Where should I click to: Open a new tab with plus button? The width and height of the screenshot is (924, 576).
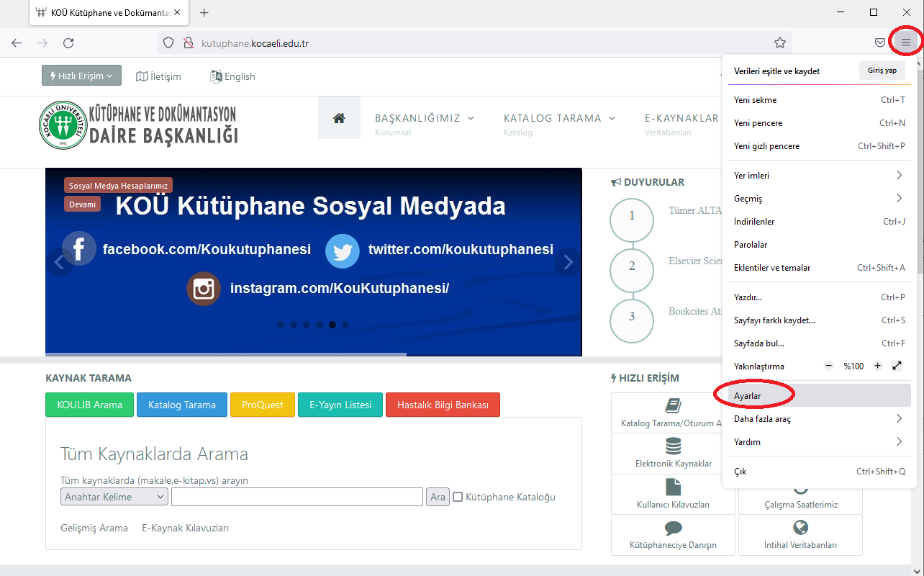pyautogui.click(x=204, y=13)
